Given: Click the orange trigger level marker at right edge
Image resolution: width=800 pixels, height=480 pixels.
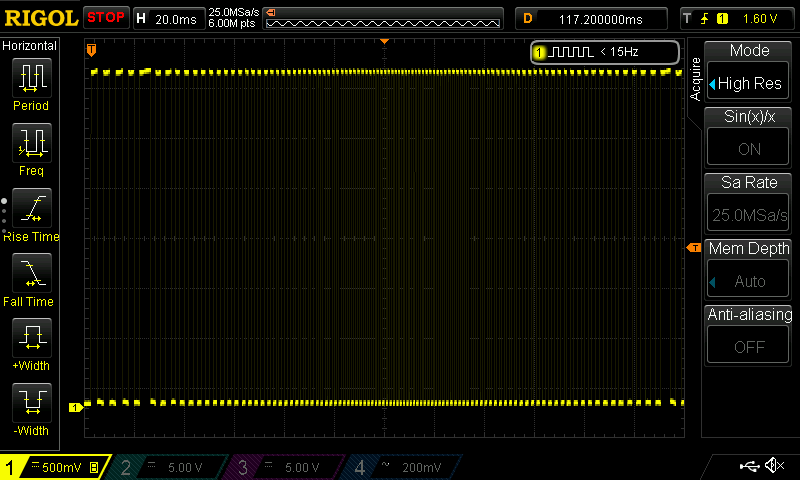Looking at the screenshot, I should point(694,248).
